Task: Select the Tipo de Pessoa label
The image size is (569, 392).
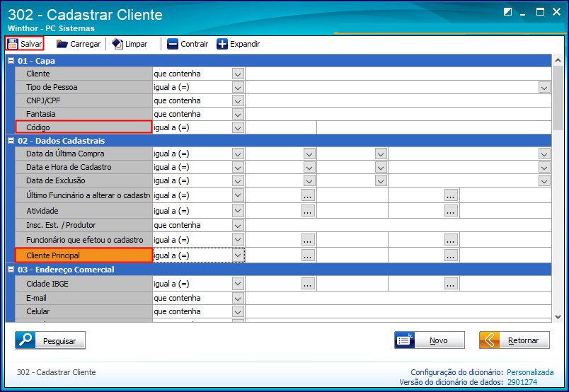Action: [x=84, y=87]
